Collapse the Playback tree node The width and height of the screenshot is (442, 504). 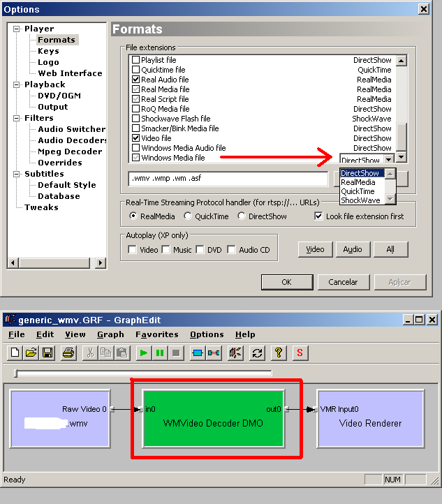[16, 85]
